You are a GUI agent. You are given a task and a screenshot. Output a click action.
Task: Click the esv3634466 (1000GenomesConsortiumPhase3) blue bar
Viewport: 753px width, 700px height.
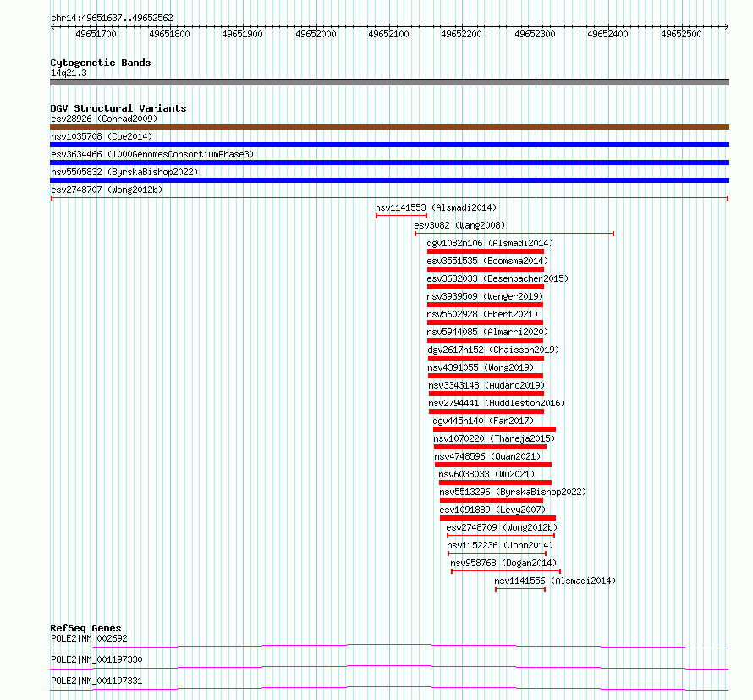click(x=389, y=163)
